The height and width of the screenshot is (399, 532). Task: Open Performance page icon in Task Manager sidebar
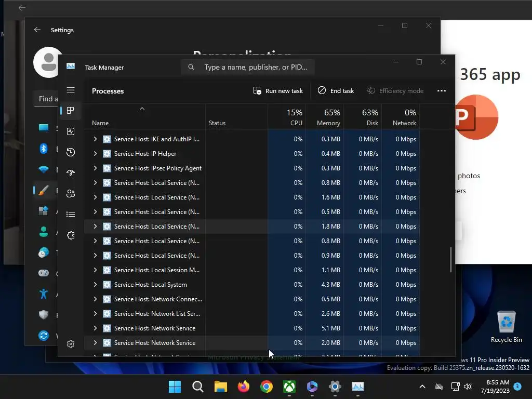[71, 131]
